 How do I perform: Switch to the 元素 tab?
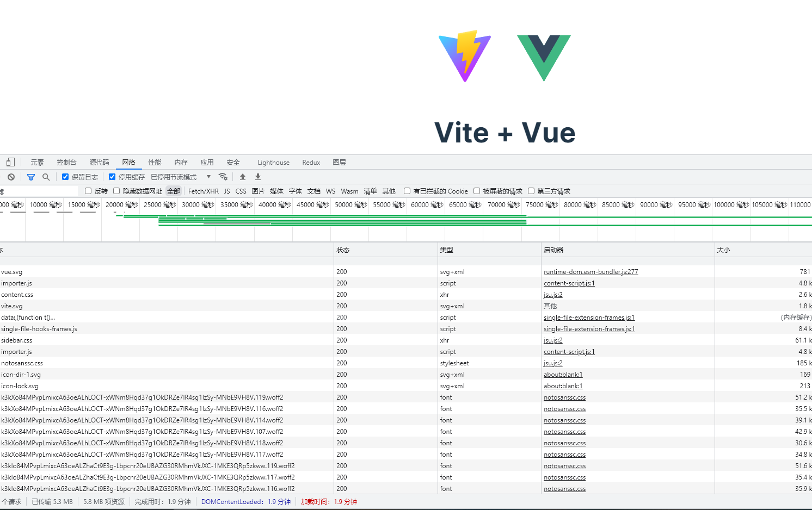[x=37, y=162]
